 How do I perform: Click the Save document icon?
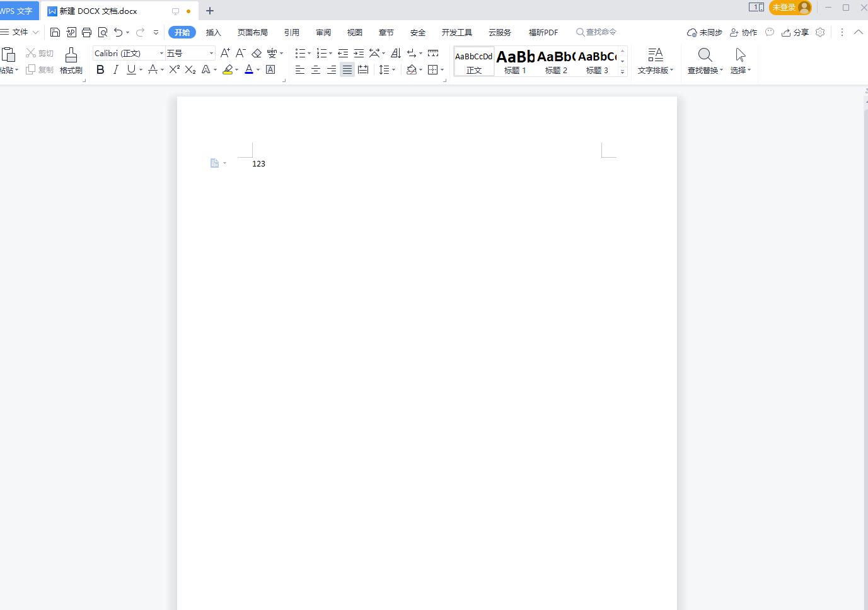[55, 32]
